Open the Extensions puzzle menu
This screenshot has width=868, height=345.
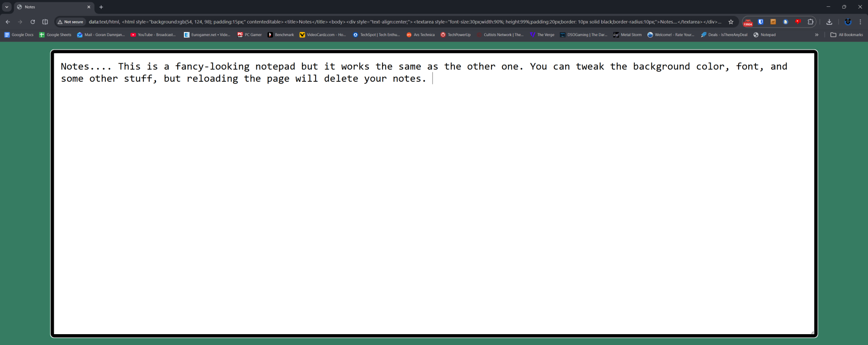pos(811,22)
